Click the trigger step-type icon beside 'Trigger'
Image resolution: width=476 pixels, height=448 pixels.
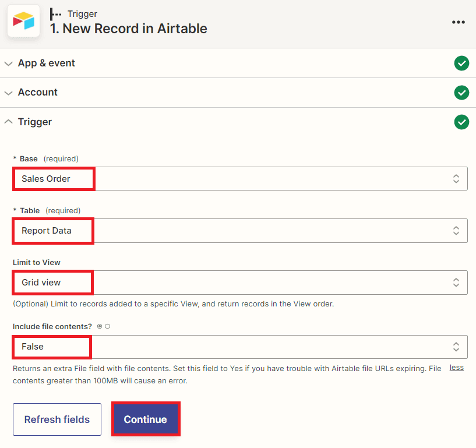tap(56, 13)
